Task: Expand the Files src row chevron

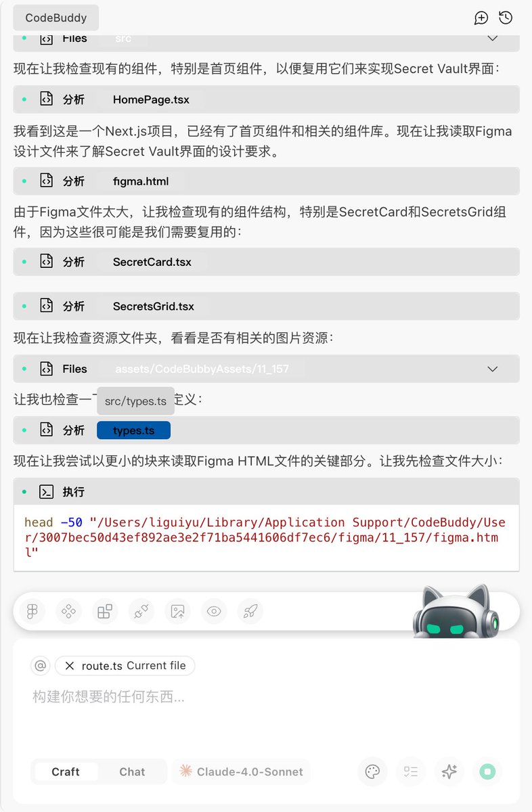Action: 493,39
